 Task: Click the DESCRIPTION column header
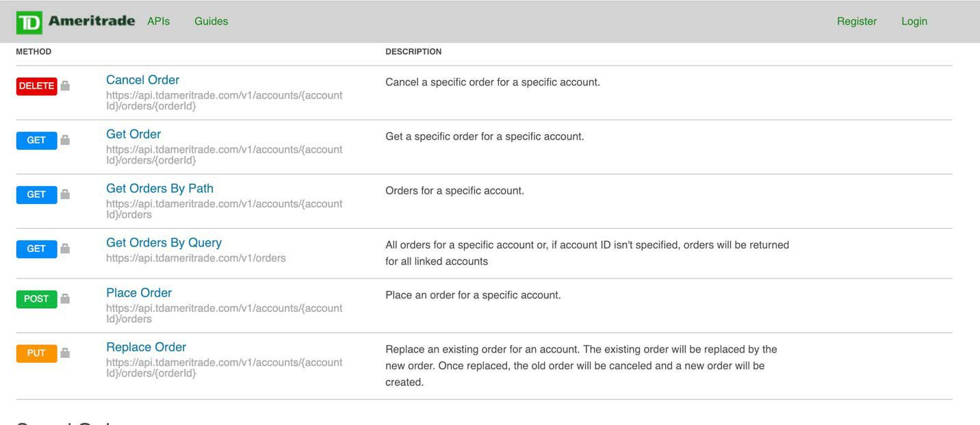click(x=413, y=52)
